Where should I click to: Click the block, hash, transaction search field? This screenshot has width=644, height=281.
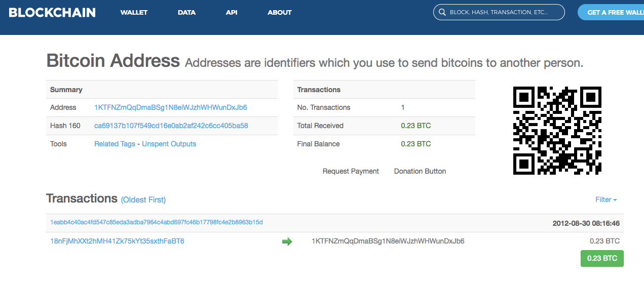point(499,12)
